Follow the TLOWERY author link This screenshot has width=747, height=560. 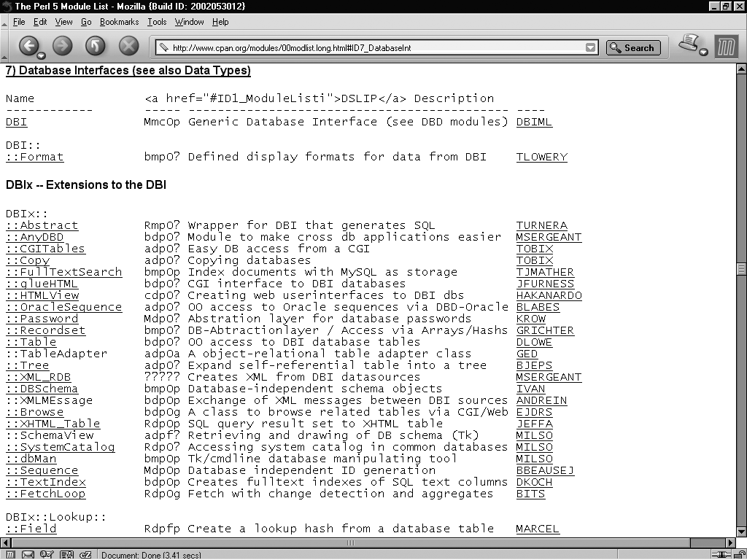pos(542,157)
